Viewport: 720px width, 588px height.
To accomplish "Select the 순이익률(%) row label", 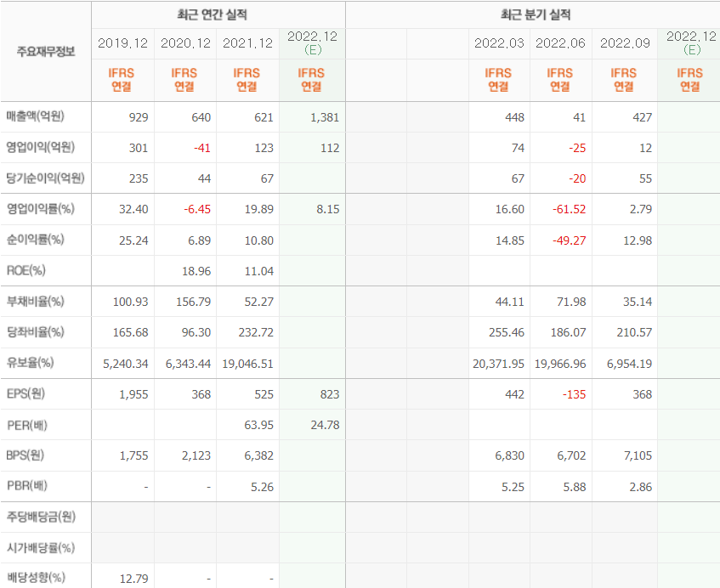I will pos(35,239).
